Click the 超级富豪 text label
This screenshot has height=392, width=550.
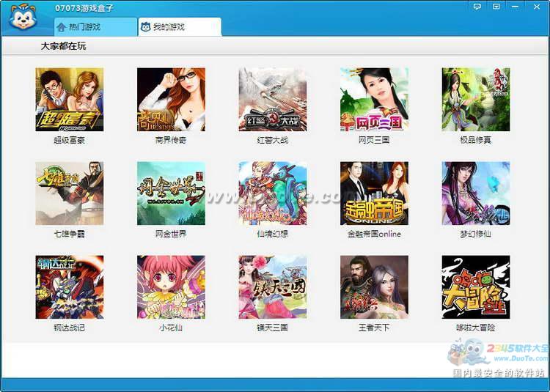click(70, 140)
